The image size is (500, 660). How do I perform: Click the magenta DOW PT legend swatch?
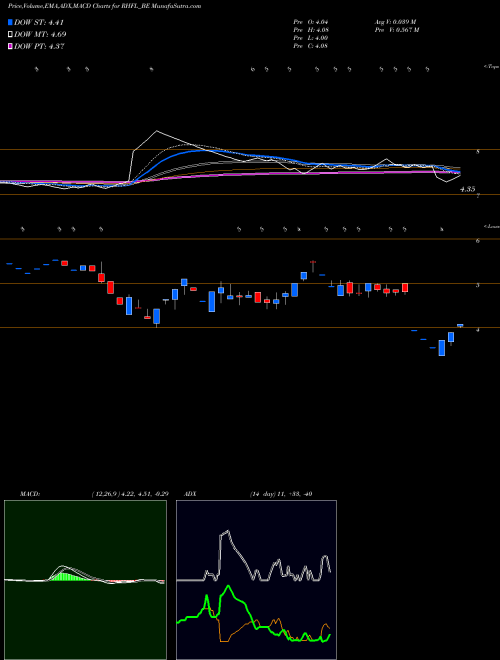click(x=10, y=46)
